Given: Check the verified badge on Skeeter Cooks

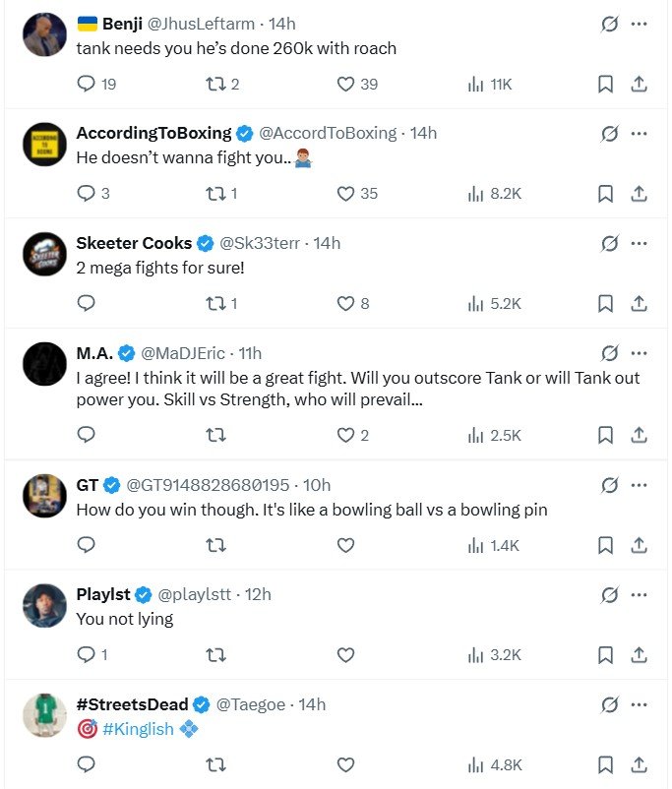Looking at the screenshot, I should (204, 242).
